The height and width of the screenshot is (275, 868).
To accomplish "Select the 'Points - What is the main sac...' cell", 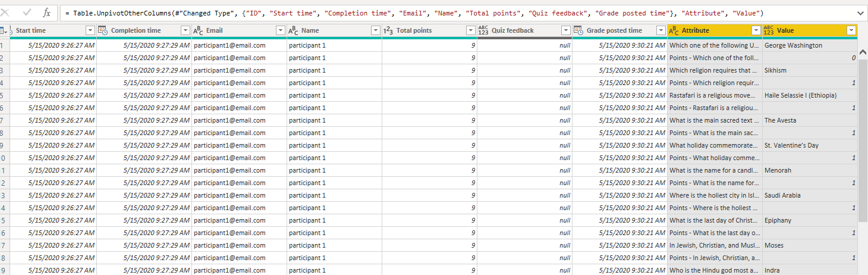I will coord(715,133).
